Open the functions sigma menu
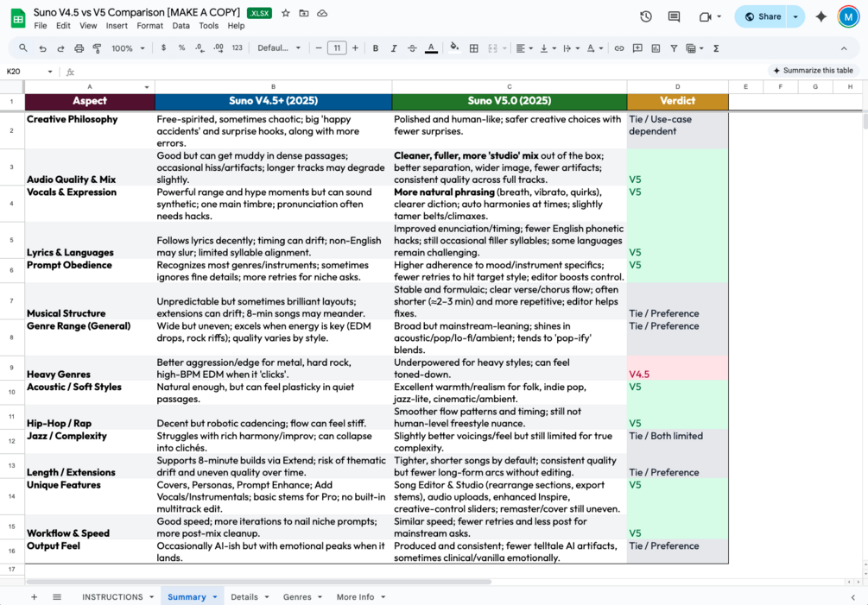The image size is (868, 605). 716,48
